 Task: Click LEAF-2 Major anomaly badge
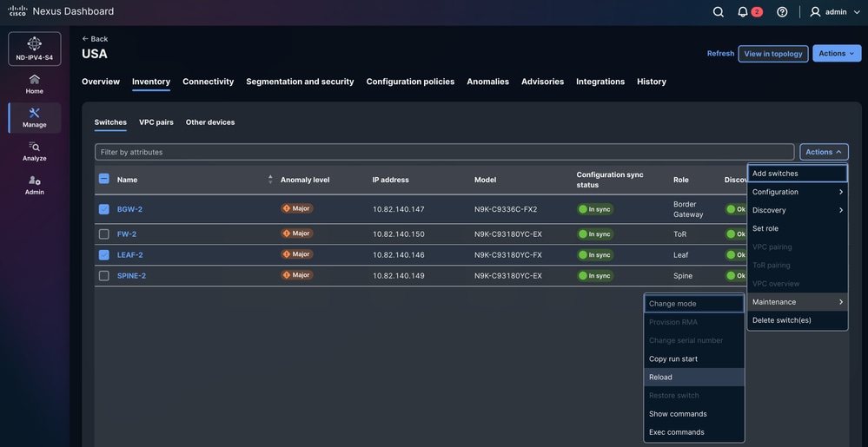point(296,254)
